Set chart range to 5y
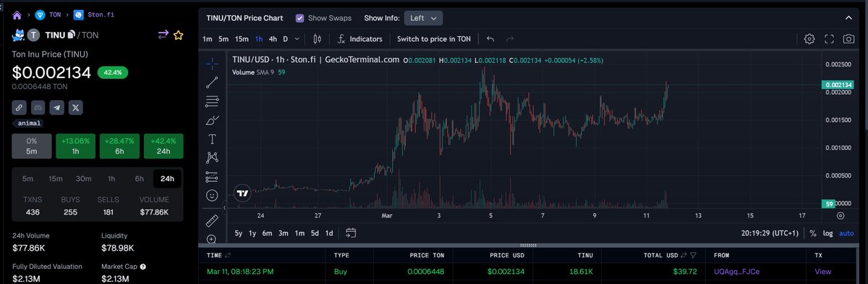Image resolution: width=868 pixels, height=284 pixels. click(x=239, y=233)
